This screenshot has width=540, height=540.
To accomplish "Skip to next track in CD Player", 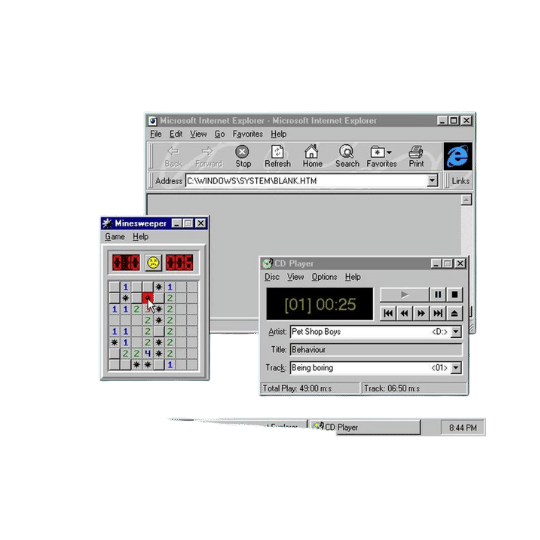I will tap(438, 313).
